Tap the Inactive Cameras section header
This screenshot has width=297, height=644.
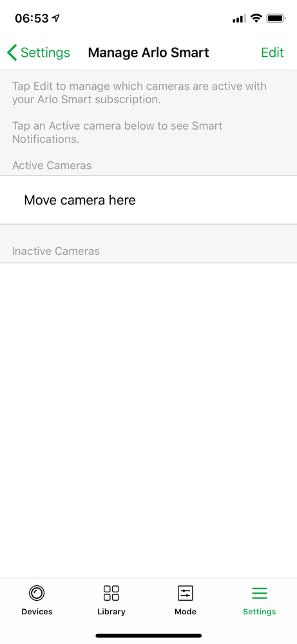[56, 251]
